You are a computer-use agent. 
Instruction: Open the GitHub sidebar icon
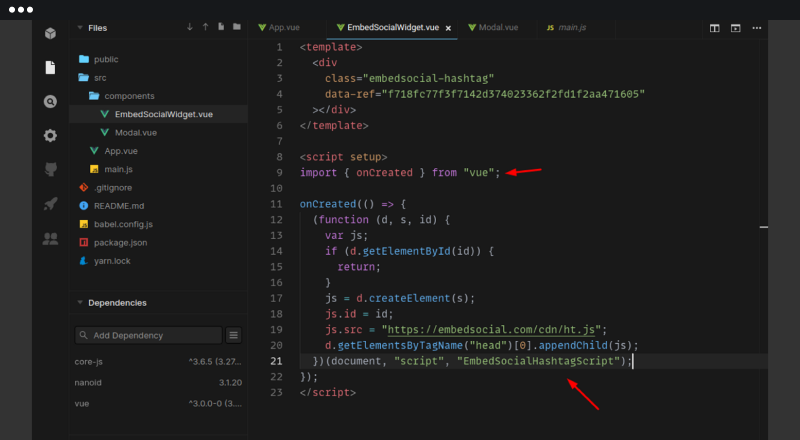(50, 169)
